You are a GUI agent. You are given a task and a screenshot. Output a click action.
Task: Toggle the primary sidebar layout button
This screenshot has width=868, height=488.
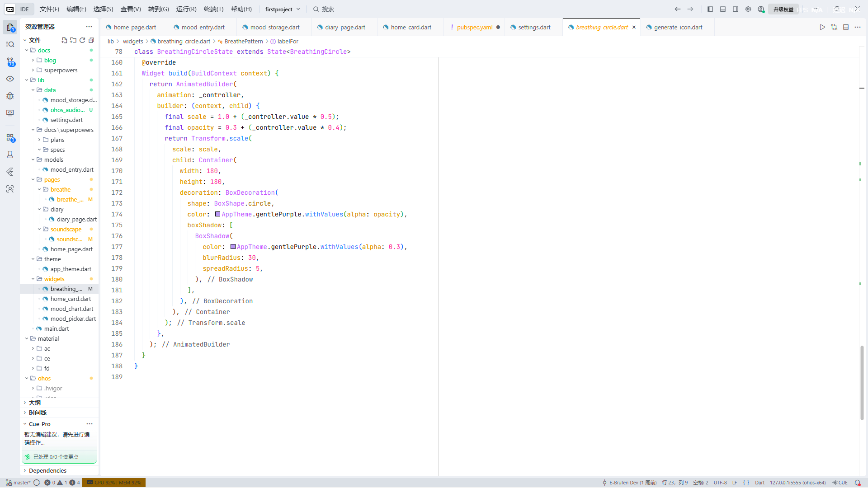[x=710, y=9]
